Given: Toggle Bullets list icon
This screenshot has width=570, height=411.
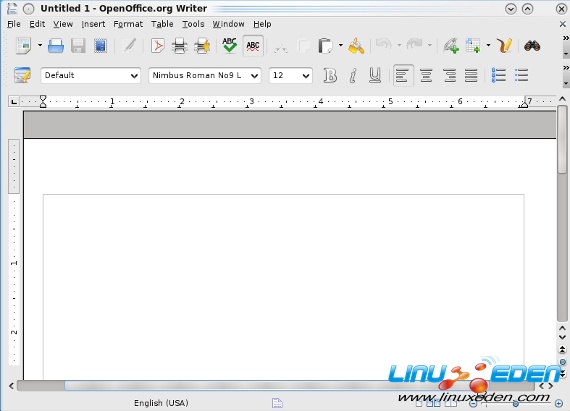Looking at the screenshot, I should click(521, 76).
